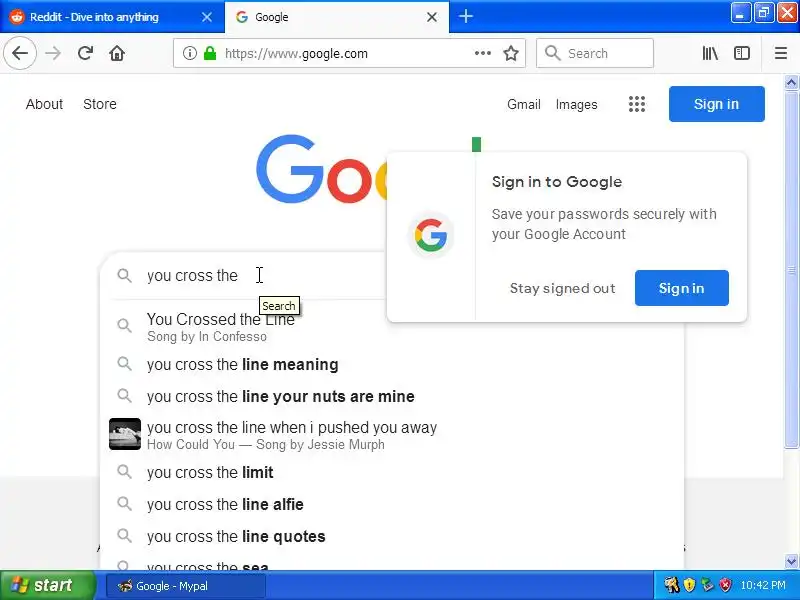Open Gmail link
Screen dimensions: 800x600
pyautogui.click(x=523, y=104)
